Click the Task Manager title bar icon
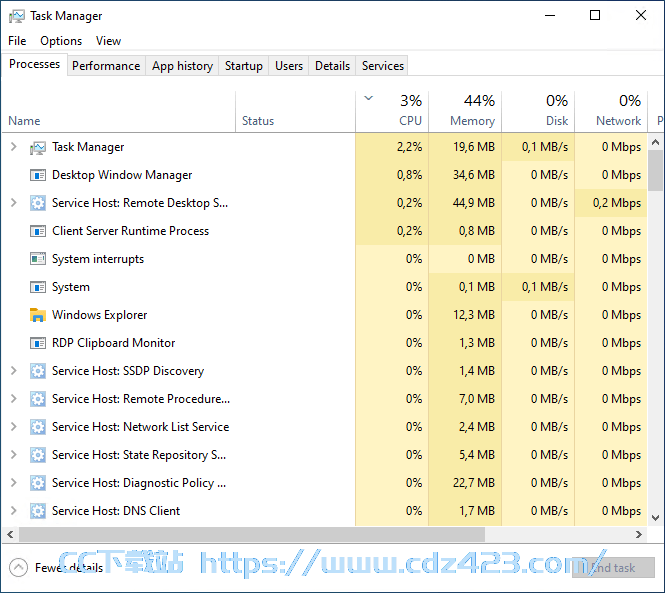This screenshot has height=593, width=665. tap(17, 17)
